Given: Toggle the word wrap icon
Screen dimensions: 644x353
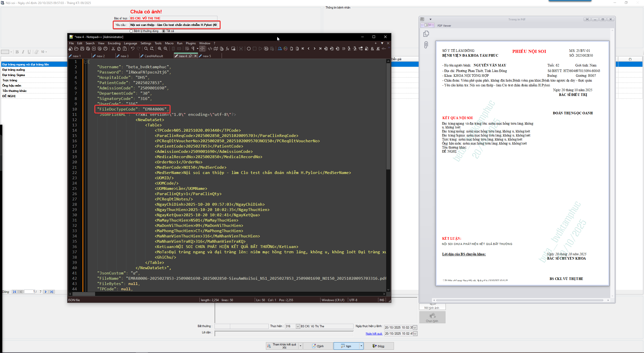Looking at the screenshot, I should [187, 49].
